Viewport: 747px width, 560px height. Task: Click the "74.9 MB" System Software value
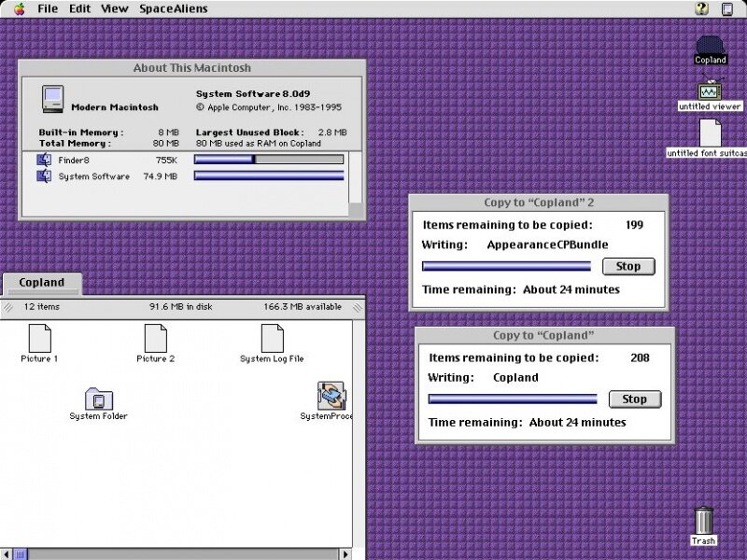coord(160,176)
